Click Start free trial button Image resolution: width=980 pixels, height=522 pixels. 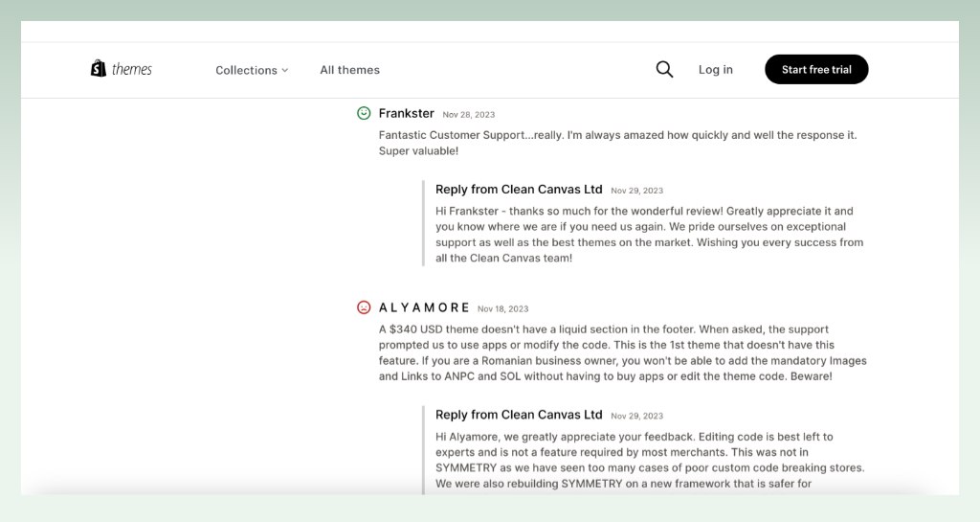tap(816, 69)
